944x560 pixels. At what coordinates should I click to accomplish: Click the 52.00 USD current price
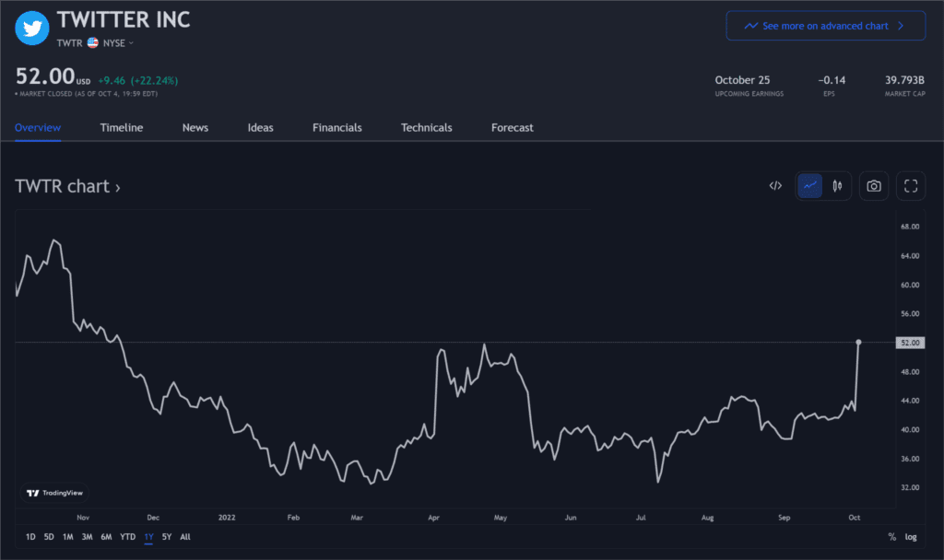53,76
